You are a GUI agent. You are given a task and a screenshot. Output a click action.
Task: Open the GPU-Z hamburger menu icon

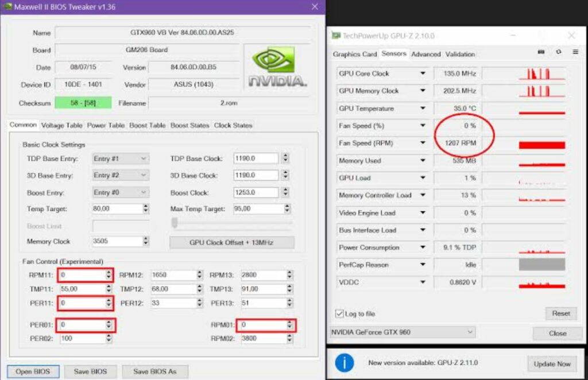pos(575,52)
